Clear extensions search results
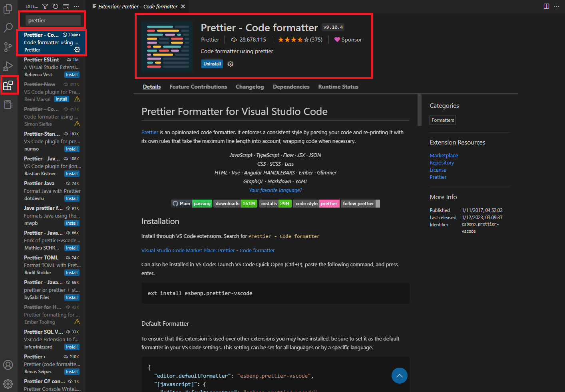The height and width of the screenshot is (392, 565). pos(66,6)
